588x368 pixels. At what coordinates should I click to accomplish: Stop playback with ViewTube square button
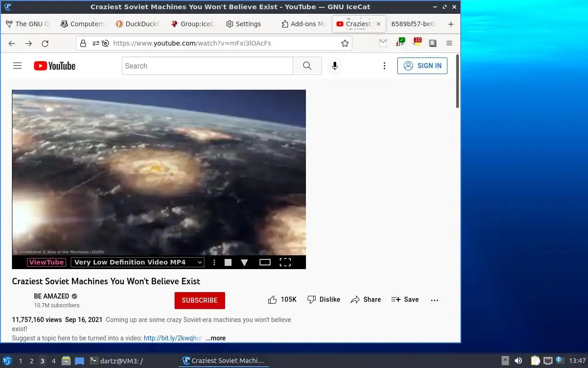pos(228,262)
